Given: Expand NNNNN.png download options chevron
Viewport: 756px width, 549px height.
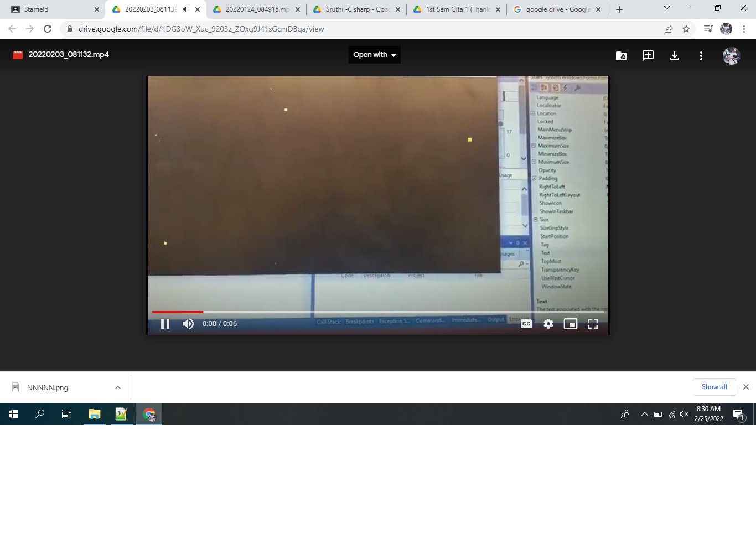Looking at the screenshot, I should (118, 387).
